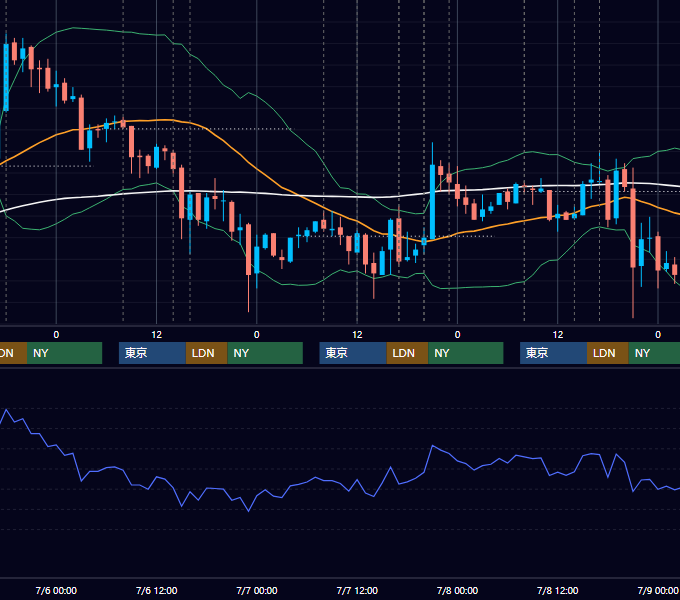The height and width of the screenshot is (600, 680).
Task: Click the tall blue candle before 7/8 00:00
Action: (432, 202)
